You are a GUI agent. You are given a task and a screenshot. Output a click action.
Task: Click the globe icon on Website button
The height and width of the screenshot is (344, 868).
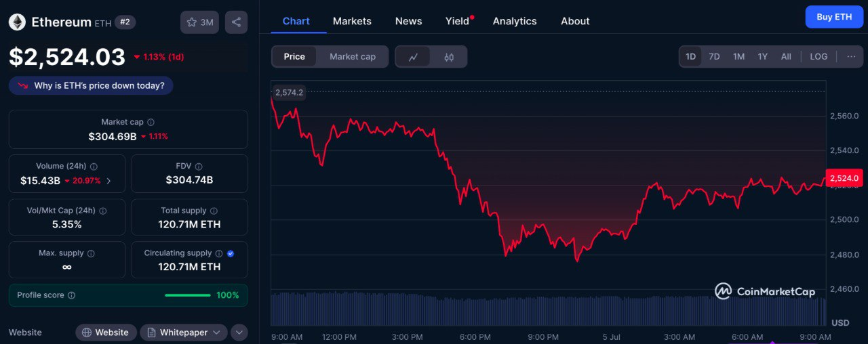(86, 332)
